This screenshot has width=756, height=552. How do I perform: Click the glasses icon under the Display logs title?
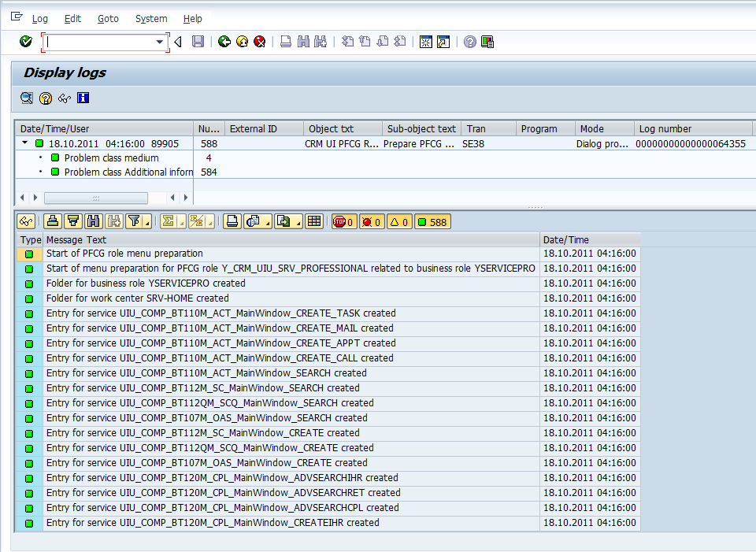pos(64,98)
